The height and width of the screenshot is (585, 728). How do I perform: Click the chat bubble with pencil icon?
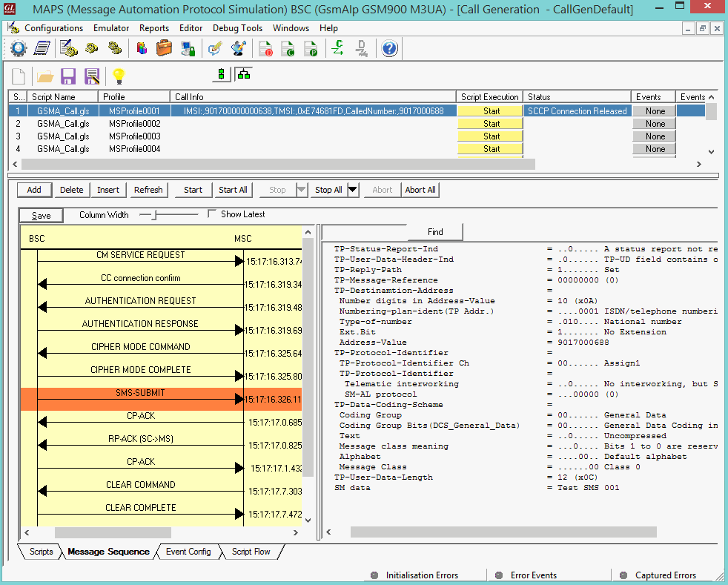click(215, 48)
